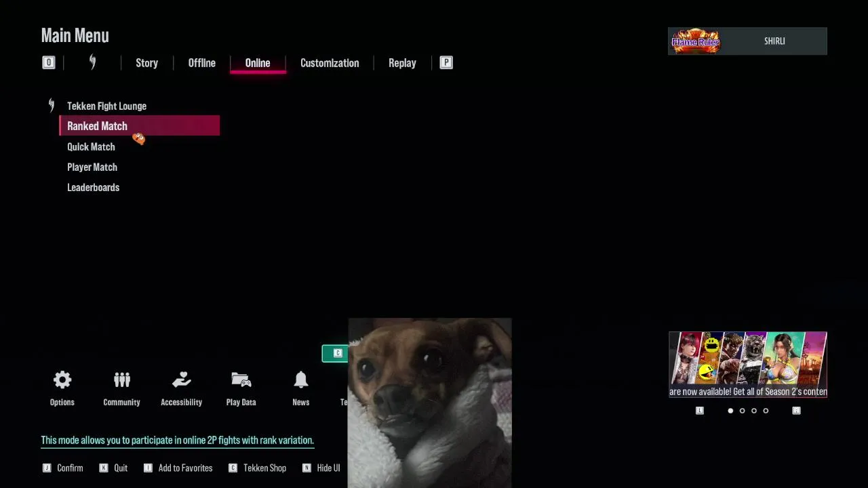Screen dimensions: 868x488
Task: Open the Options gear icon
Action: coord(62,380)
